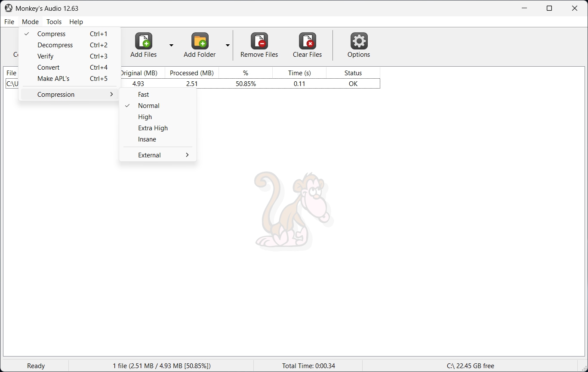Open the File menu
588x372 pixels.
point(9,22)
